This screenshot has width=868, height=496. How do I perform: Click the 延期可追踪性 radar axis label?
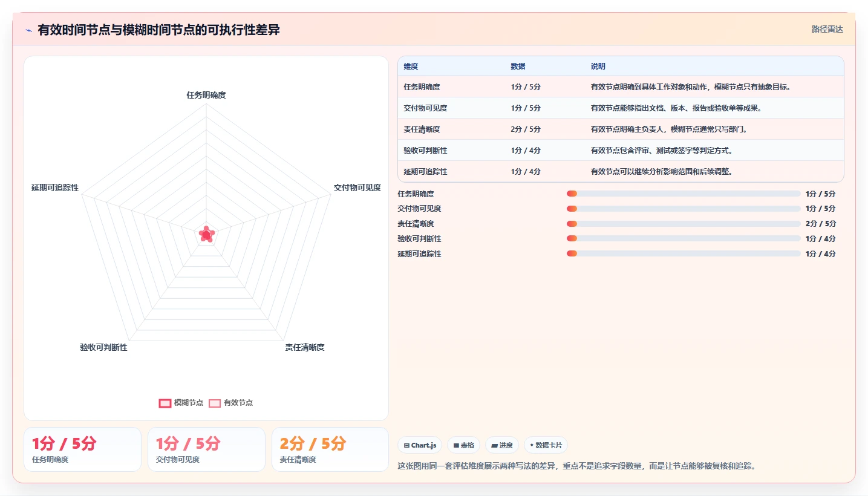(55, 188)
